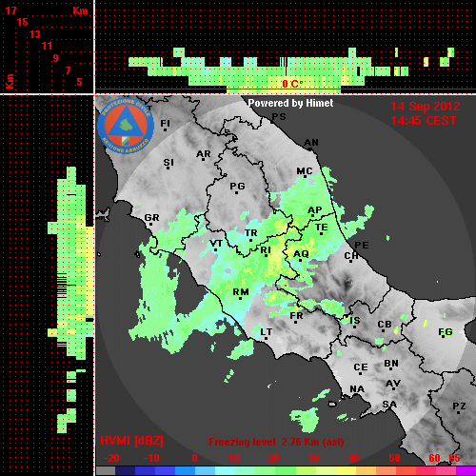Viewport: 476px width, 476px height.
Task: Click the Freezing level 2.76 Km label
Action: (x=276, y=442)
